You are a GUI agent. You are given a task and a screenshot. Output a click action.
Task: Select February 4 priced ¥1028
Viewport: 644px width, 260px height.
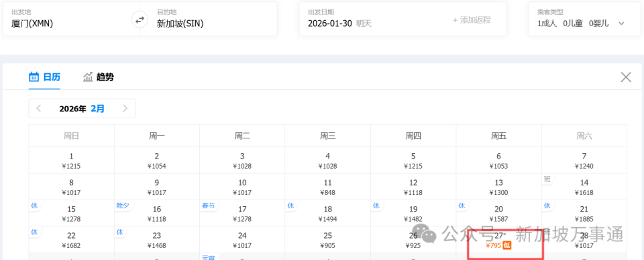point(328,161)
